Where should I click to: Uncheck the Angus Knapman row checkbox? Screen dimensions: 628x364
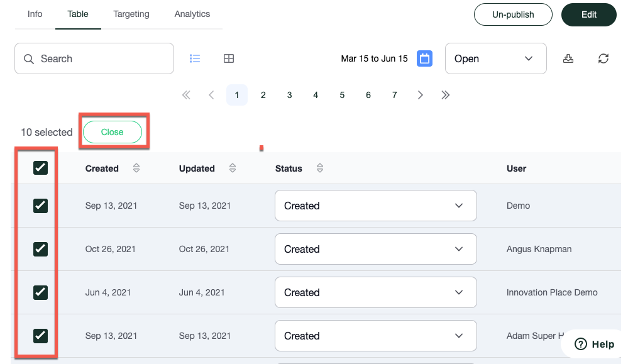(40, 249)
